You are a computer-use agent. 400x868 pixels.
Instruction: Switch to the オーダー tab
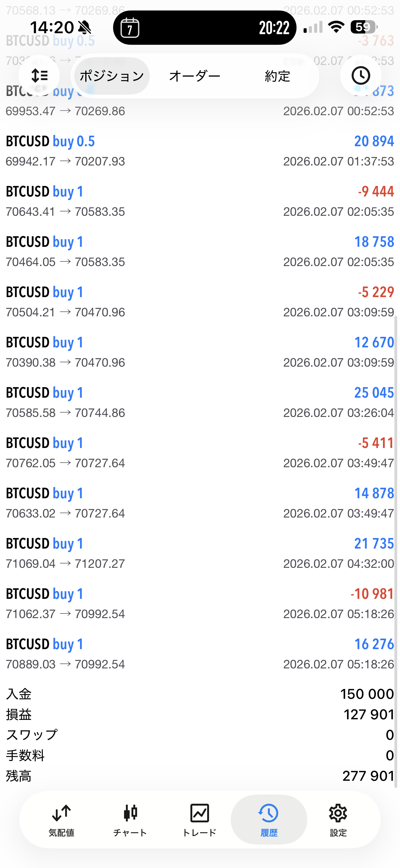click(x=195, y=76)
